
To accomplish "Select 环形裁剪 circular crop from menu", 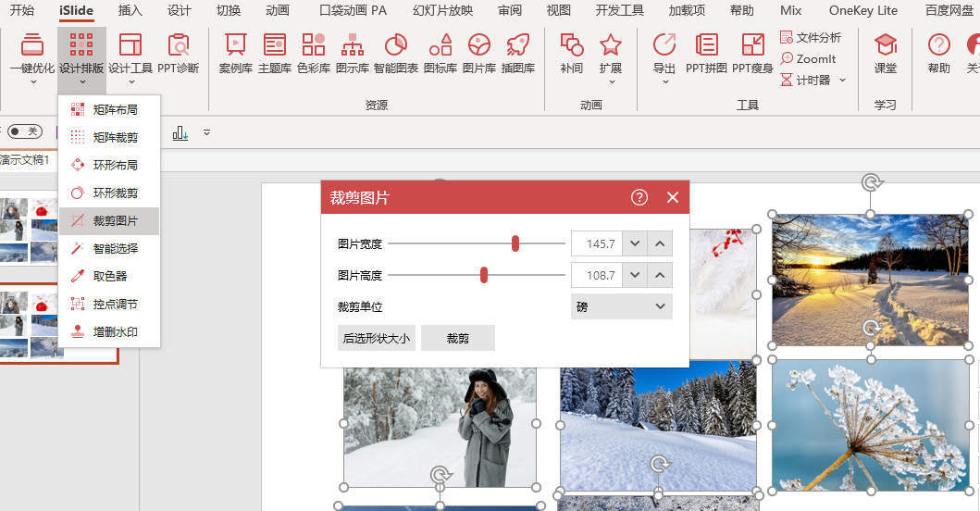I will tap(109, 193).
